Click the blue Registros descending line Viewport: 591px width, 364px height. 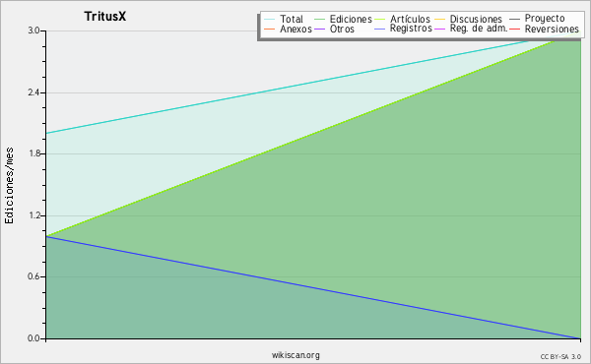(x=313, y=287)
